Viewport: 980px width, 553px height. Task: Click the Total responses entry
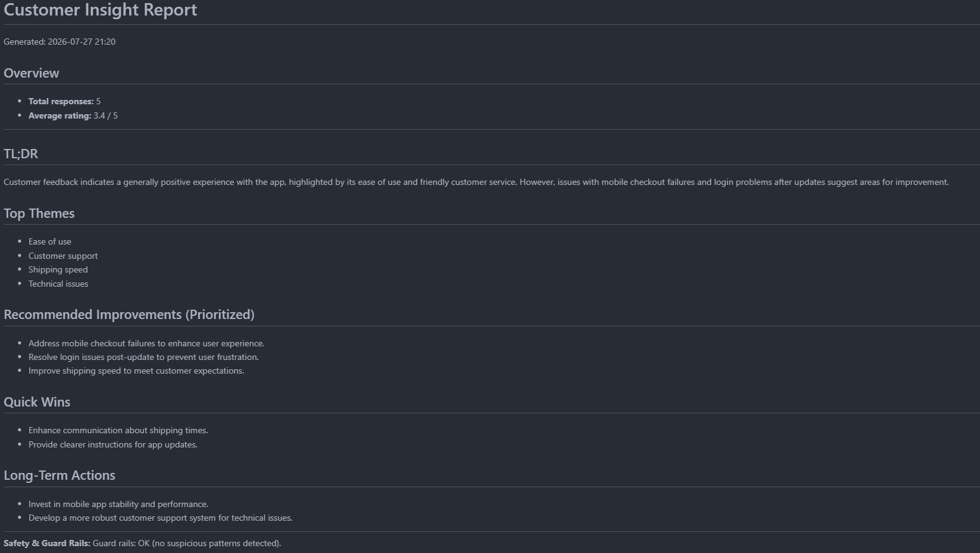point(65,101)
